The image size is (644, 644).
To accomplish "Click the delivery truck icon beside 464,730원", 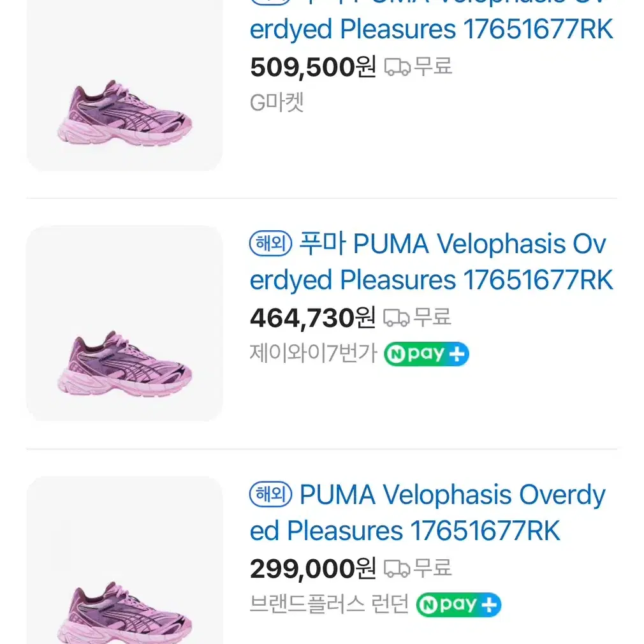I will pyautogui.click(x=397, y=318).
